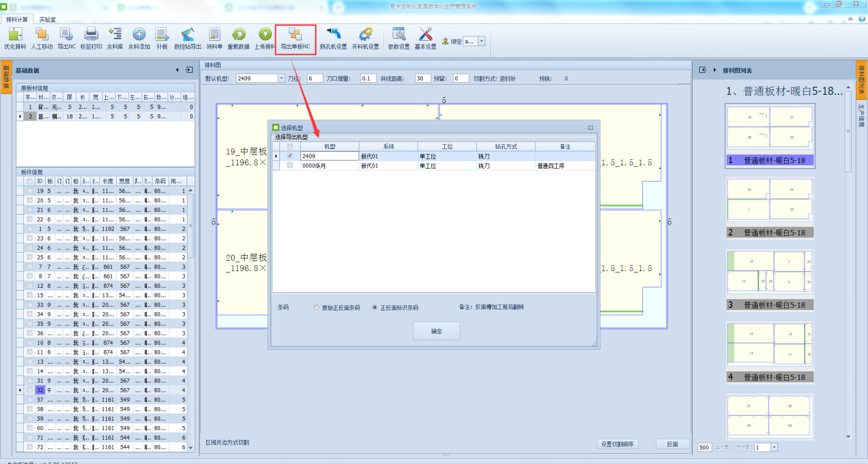
Task: Expand the 绑定 user dropdown
Action: (481, 41)
